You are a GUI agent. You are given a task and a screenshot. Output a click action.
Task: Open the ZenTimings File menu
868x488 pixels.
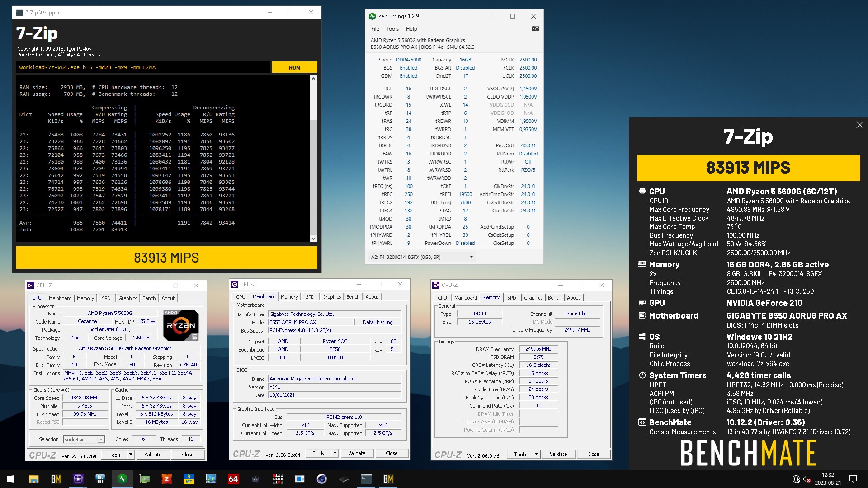pyautogui.click(x=375, y=29)
